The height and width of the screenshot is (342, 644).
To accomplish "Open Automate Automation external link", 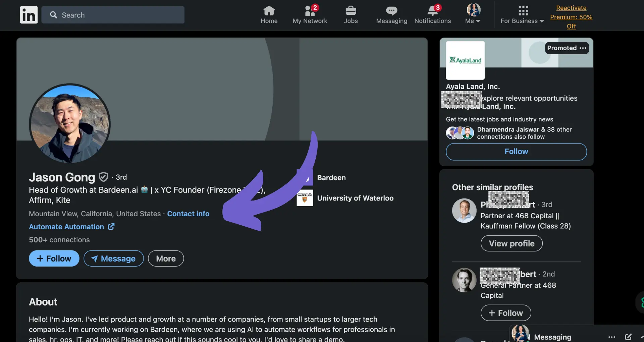I will [72, 227].
